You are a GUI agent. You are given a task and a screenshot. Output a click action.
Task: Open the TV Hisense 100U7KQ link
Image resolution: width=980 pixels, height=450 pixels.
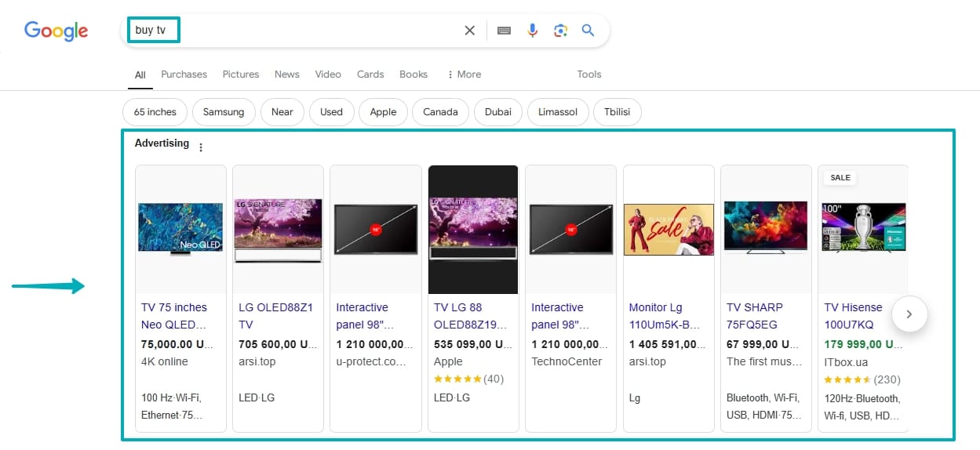point(854,316)
